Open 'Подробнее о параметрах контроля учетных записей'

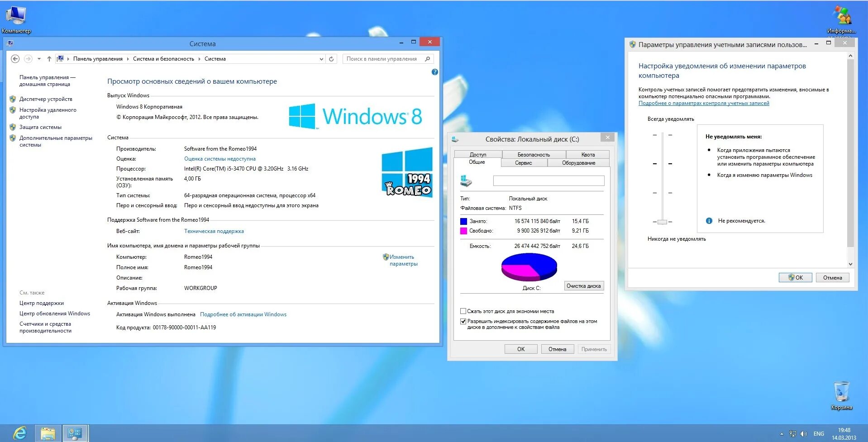703,103
